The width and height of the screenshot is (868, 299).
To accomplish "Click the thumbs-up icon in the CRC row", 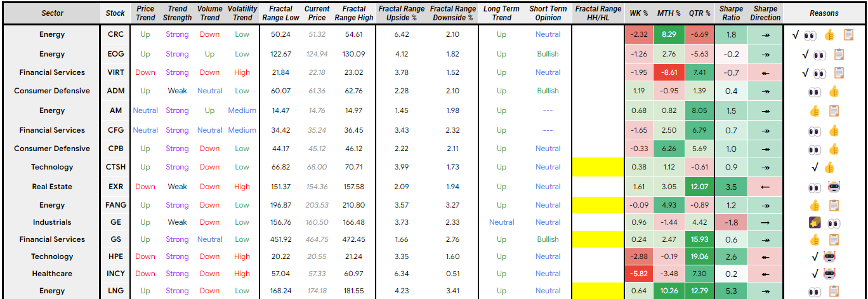I will click(x=829, y=35).
